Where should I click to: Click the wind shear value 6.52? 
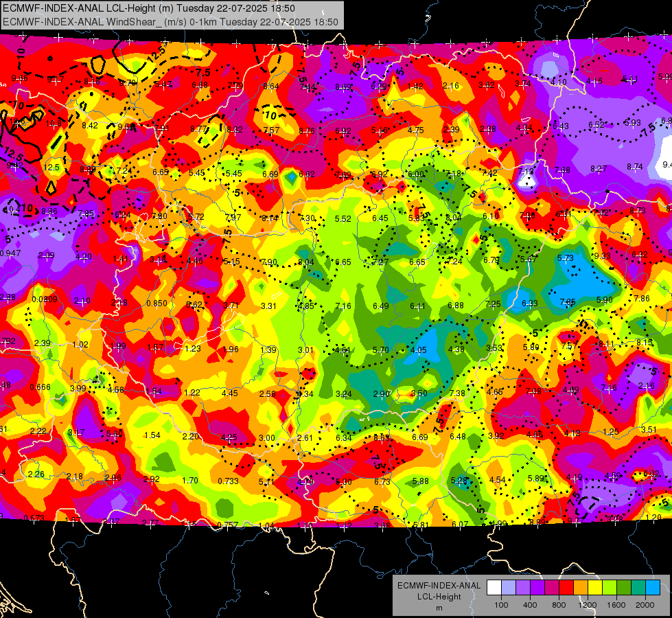point(596,125)
